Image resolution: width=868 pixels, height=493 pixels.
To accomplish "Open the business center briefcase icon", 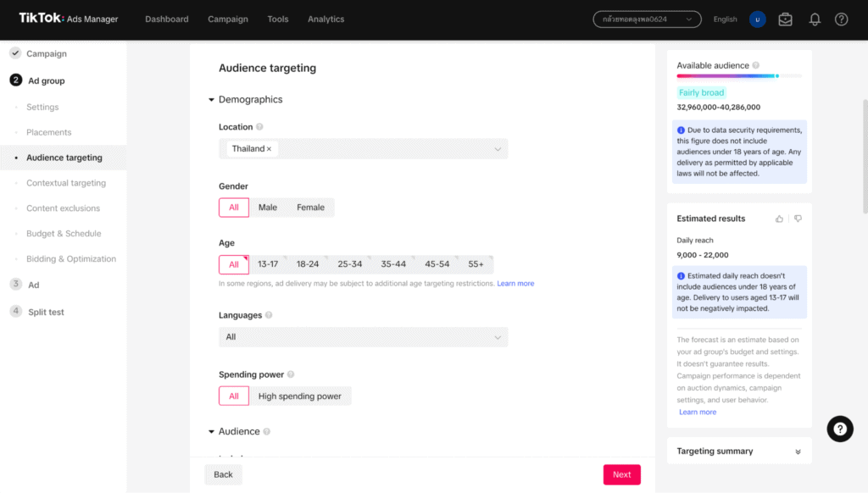I will click(785, 19).
